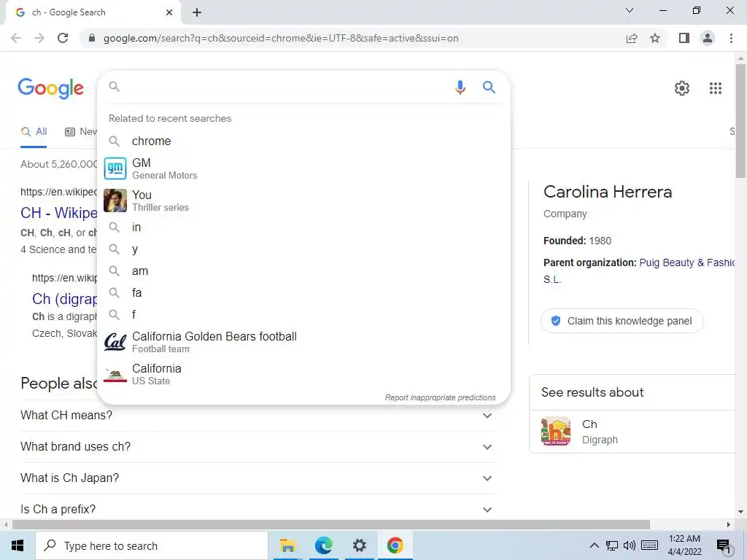
Task: Focus the Google search input field
Action: [286, 87]
